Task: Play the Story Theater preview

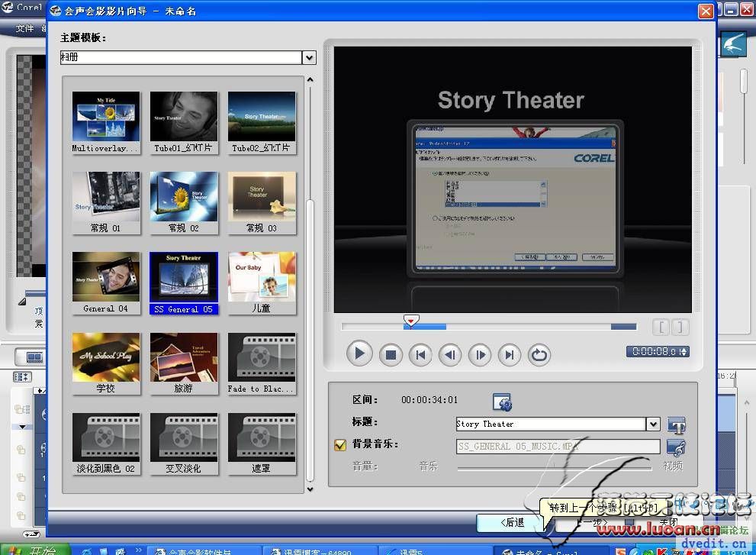Action: [359, 353]
